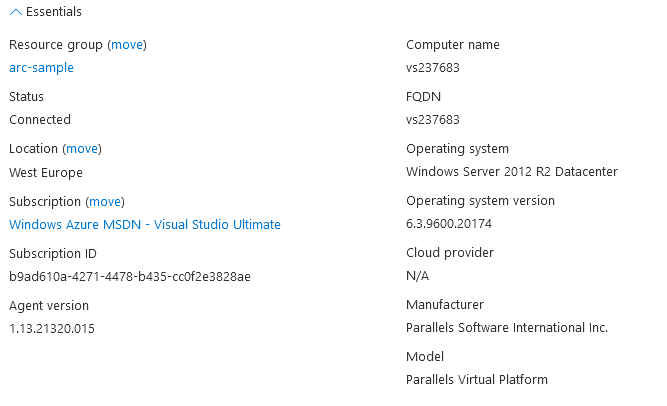Click the Connected status value

point(40,120)
